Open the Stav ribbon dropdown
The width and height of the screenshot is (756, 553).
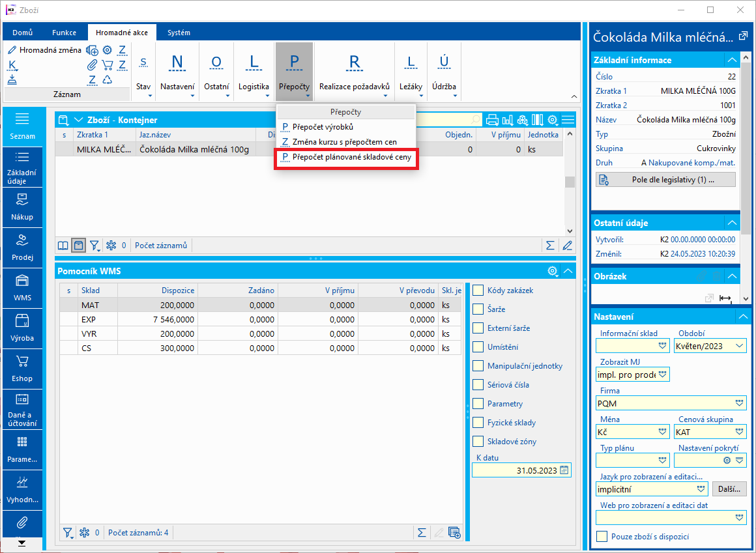tap(143, 71)
